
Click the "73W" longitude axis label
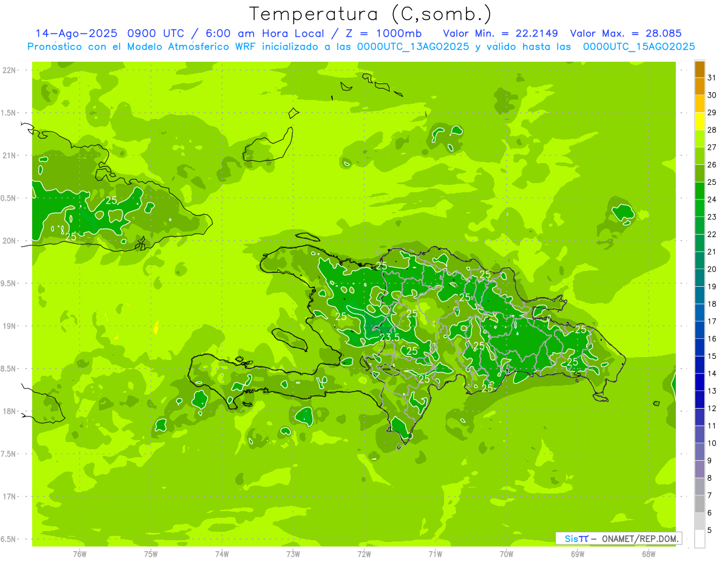pyautogui.click(x=293, y=554)
